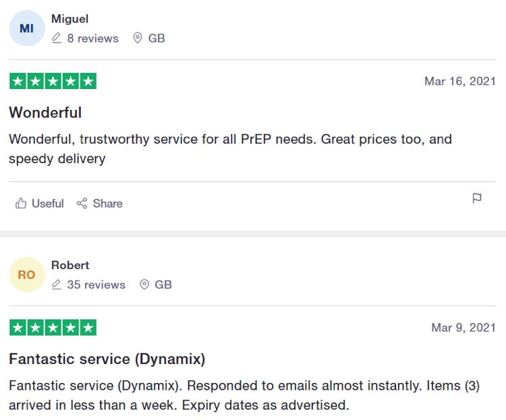The width and height of the screenshot is (506, 420).
Task: Click the share icon on Miguel's review
Action: 82,203
